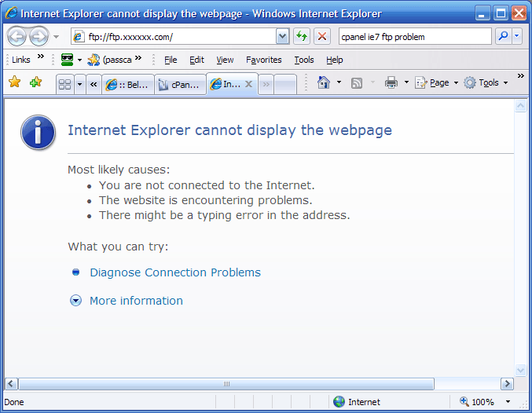Stop loading with the red X button
The width and height of the screenshot is (532, 413).
(x=322, y=36)
